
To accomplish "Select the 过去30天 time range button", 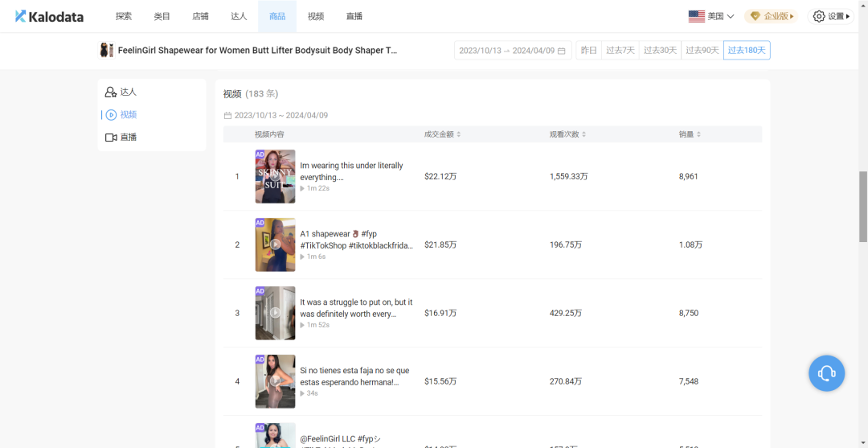I will pyautogui.click(x=660, y=51).
